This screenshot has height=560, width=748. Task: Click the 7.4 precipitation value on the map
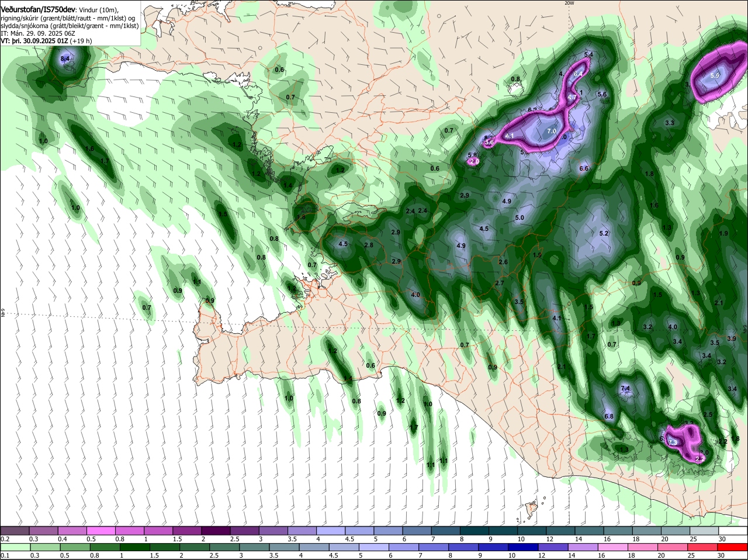pos(625,388)
